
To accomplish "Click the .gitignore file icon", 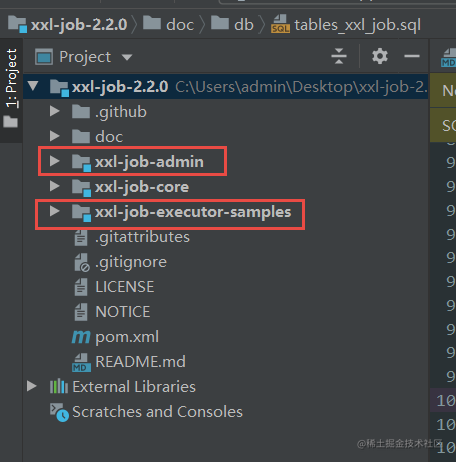I will pyautogui.click(x=82, y=262).
